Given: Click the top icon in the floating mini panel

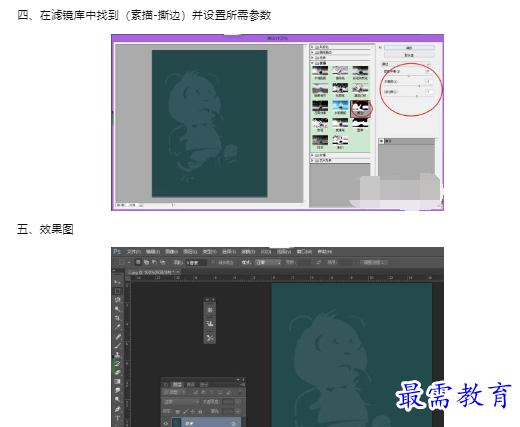Looking at the screenshot, I should coord(210,310).
